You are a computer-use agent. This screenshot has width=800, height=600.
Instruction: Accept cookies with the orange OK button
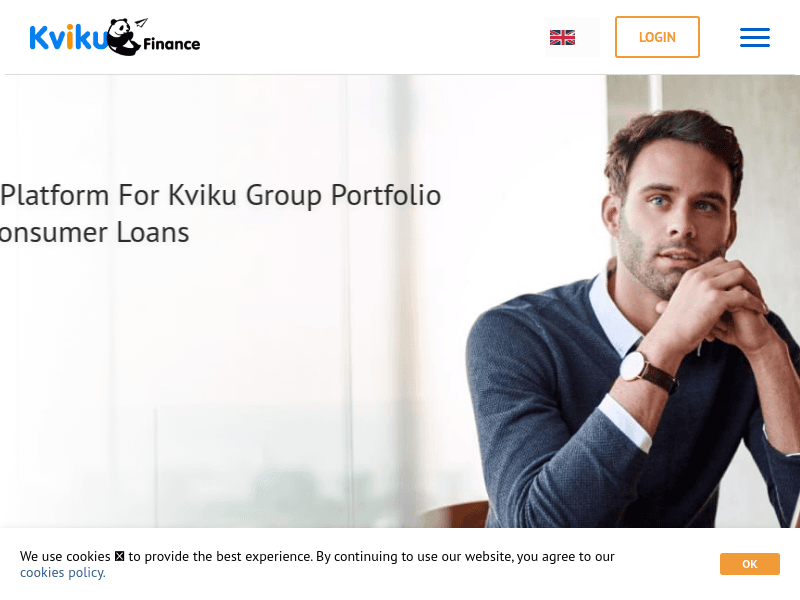click(749, 564)
